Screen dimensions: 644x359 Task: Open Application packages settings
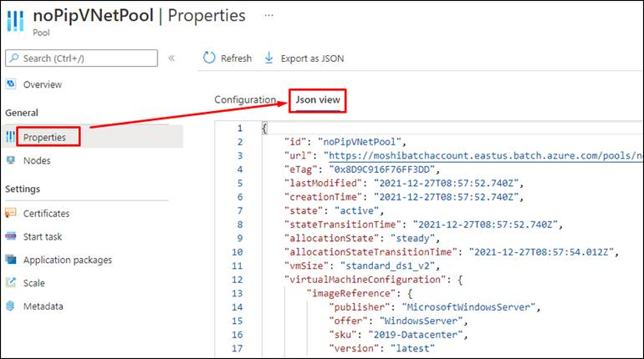(x=67, y=260)
